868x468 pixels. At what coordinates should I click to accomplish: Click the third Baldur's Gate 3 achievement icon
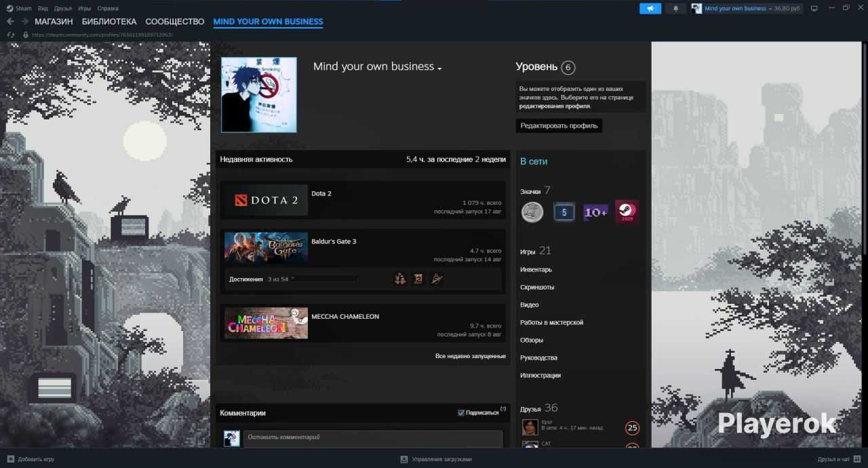pos(437,279)
